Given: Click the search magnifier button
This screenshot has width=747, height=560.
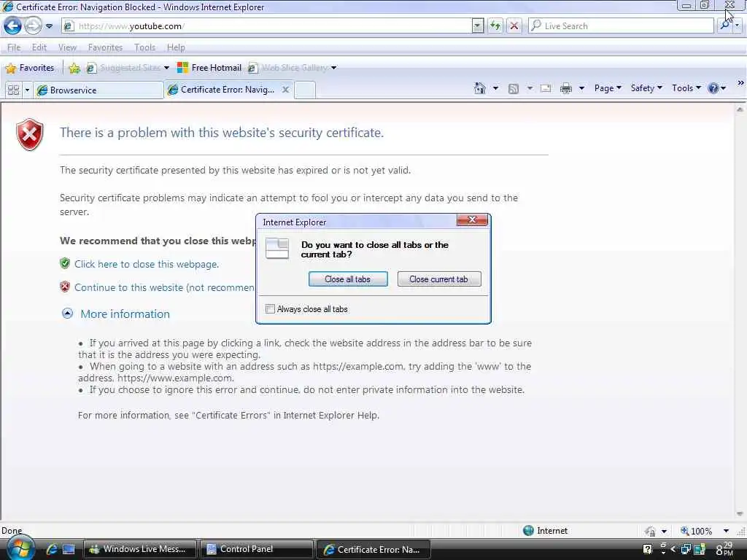Looking at the screenshot, I should pyautogui.click(x=724, y=26).
